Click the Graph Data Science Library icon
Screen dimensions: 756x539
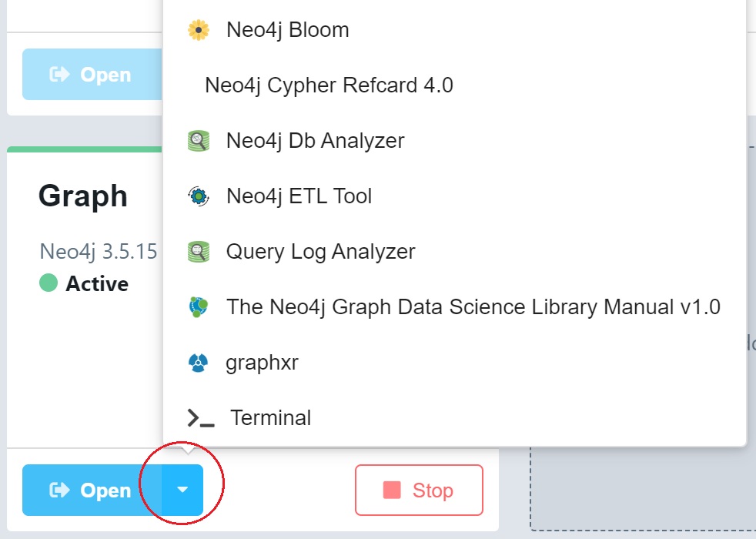click(198, 307)
